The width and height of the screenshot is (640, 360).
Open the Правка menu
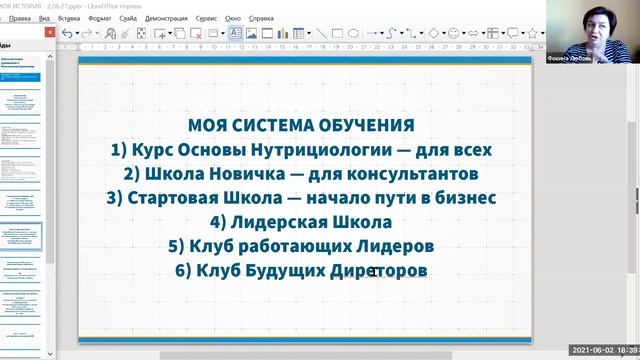pos(20,18)
